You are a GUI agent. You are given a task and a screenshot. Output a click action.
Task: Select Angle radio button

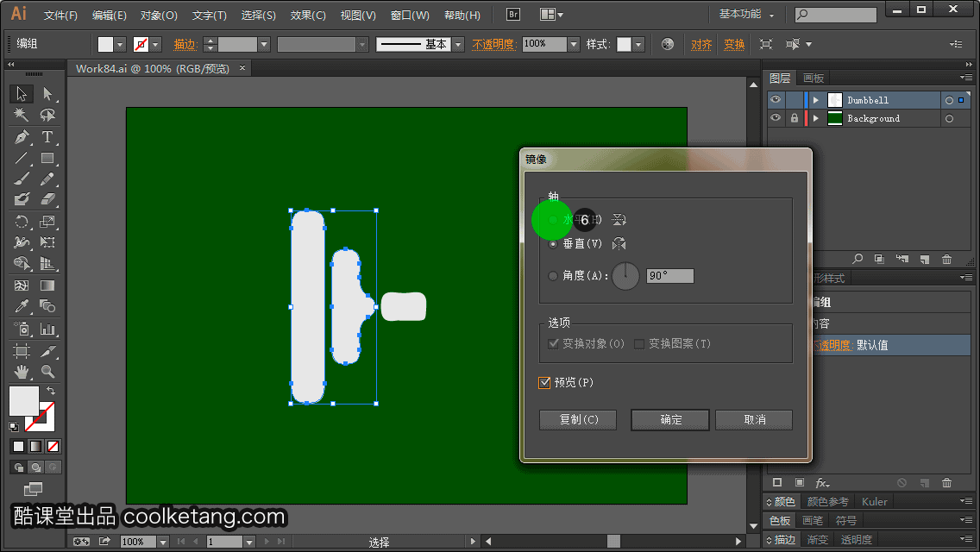coord(552,276)
